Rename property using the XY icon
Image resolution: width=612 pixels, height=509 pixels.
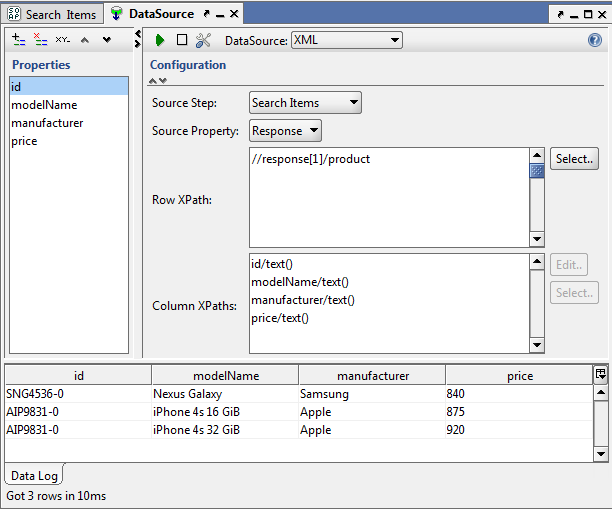(62, 39)
